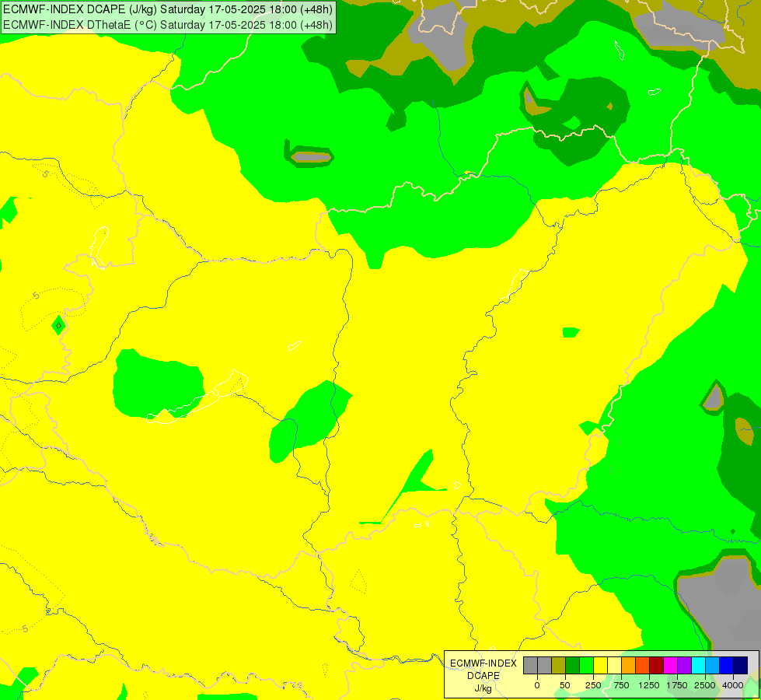Click the '750' legend scale value
761x700 pixels.
(621, 685)
